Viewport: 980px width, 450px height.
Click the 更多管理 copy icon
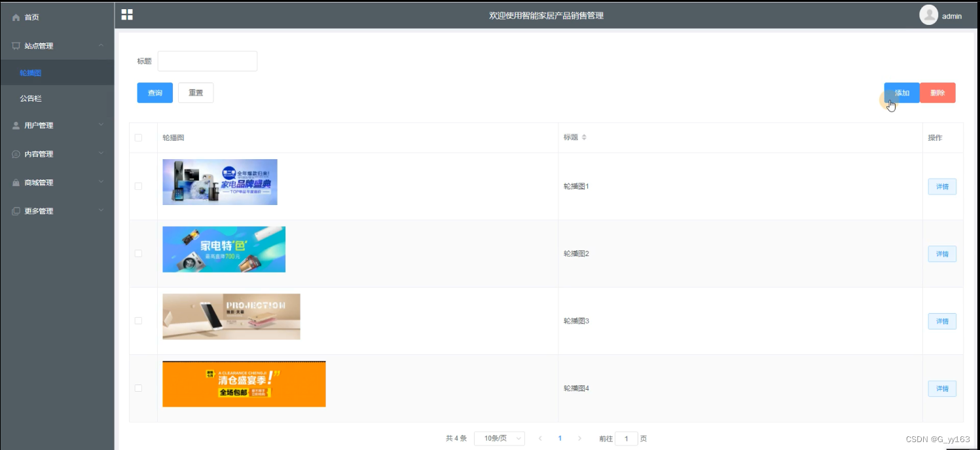click(16, 212)
